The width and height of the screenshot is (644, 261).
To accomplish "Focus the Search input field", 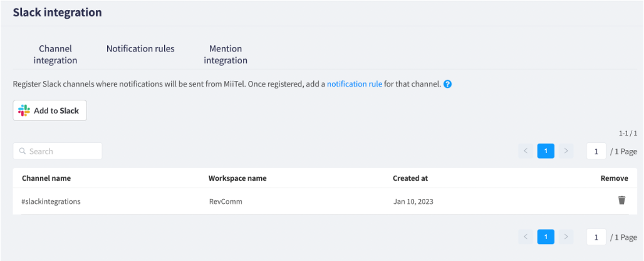I will pos(58,151).
